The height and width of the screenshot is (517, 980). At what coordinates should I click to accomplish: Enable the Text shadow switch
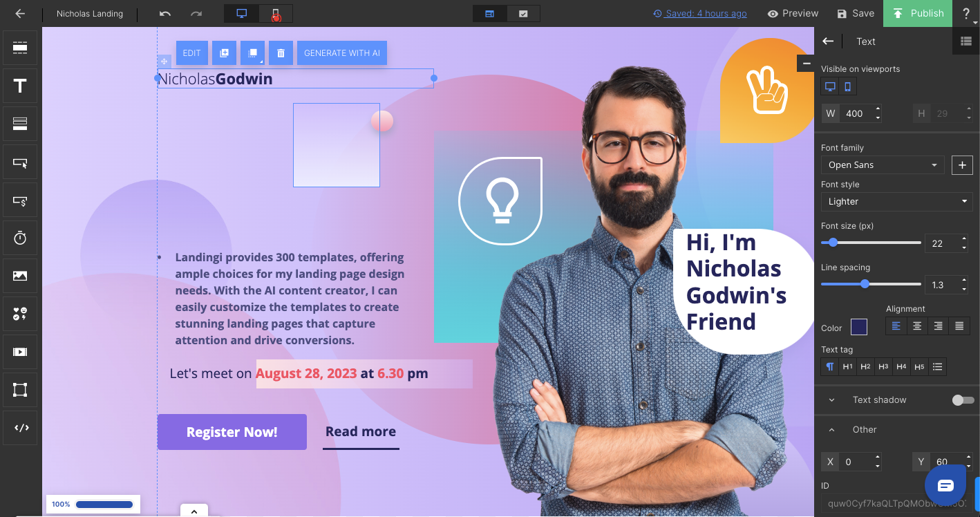(963, 400)
